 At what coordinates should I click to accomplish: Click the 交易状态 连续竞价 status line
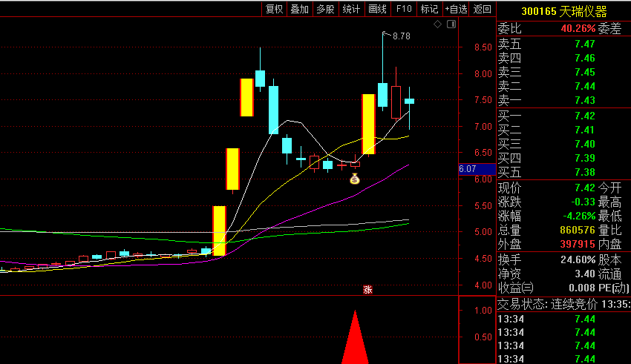563,305
